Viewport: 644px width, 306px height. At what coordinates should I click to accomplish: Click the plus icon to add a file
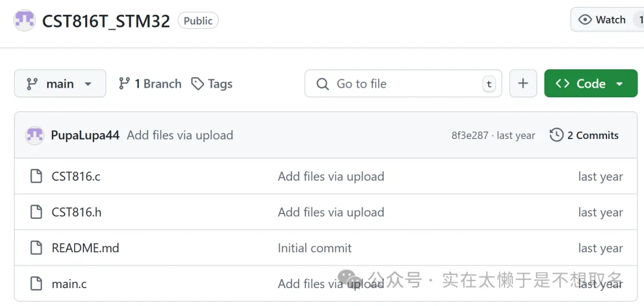523,84
